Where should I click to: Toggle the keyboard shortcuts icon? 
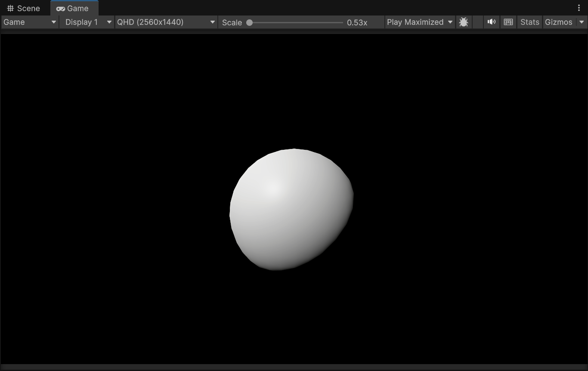click(508, 22)
